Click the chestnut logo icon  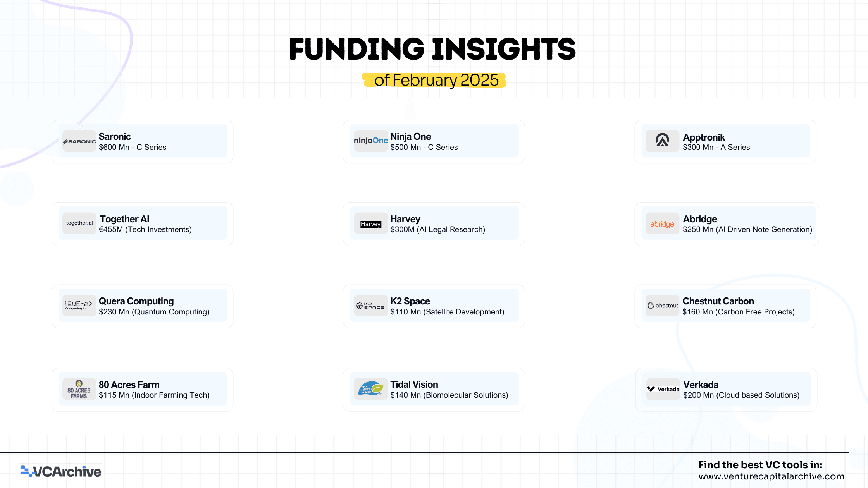point(662,306)
